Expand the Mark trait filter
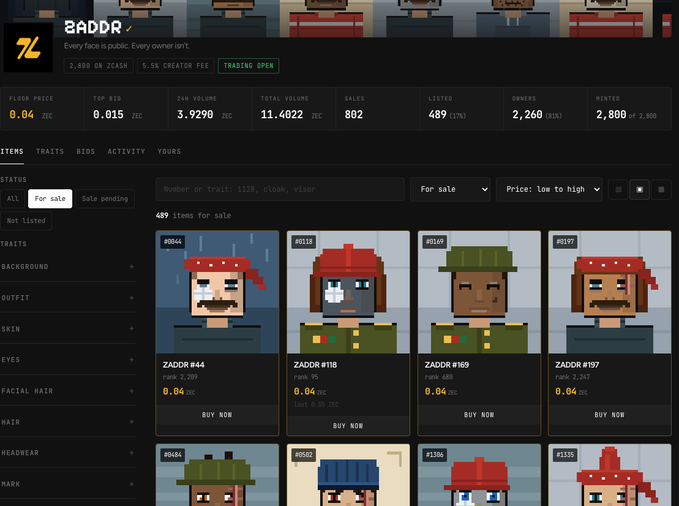The height and width of the screenshot is (506, 679). (x=68, y=484)
